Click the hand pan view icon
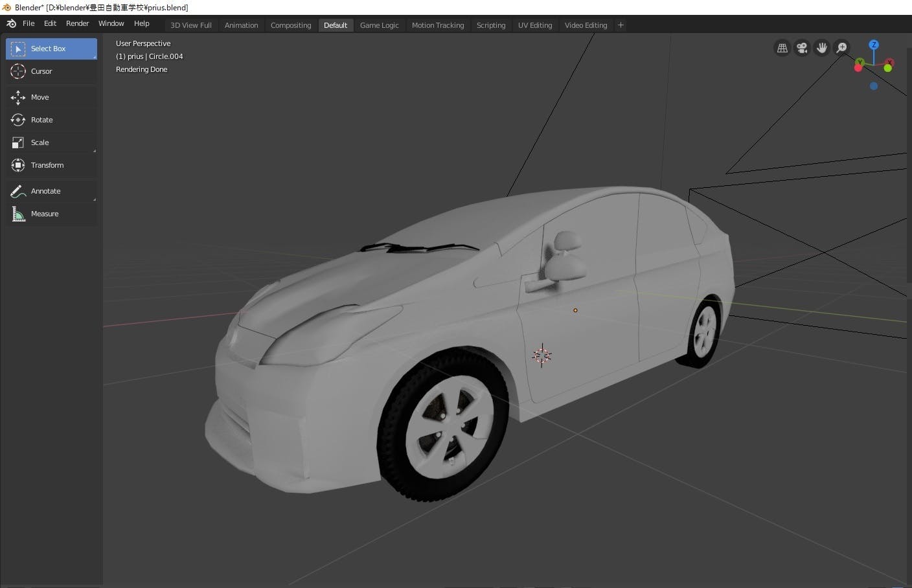This screenshot has width=912, height=588. pyautogui.click(x=821, y=48)
